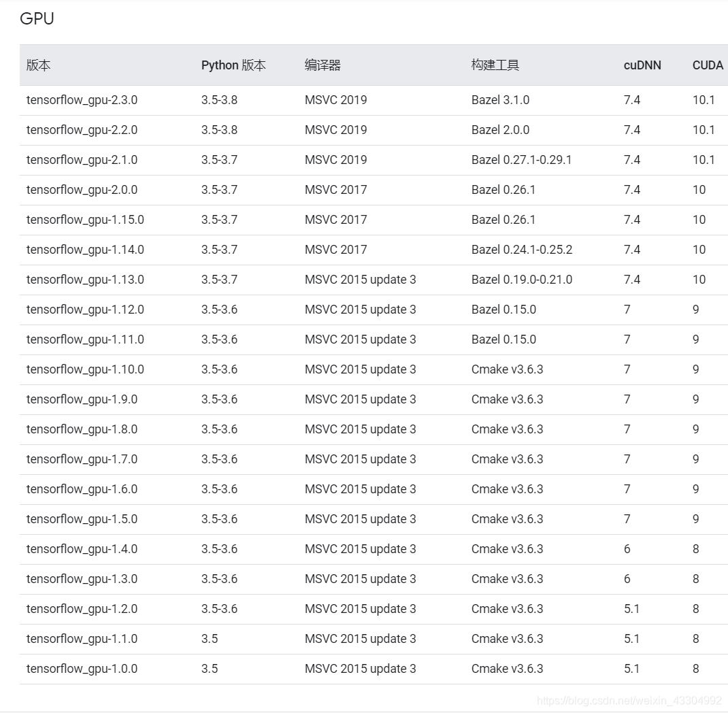Image resolution: width=728 pixels, height=713 pixels.
Task: Click the tensorflow_gpu-1.10.0 version cell
Action: (x=85, y=369)
